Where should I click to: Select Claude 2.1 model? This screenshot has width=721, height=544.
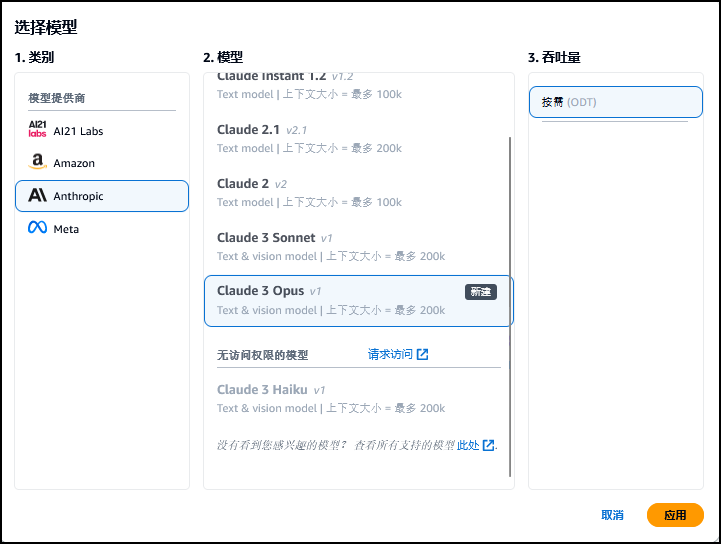357,139
